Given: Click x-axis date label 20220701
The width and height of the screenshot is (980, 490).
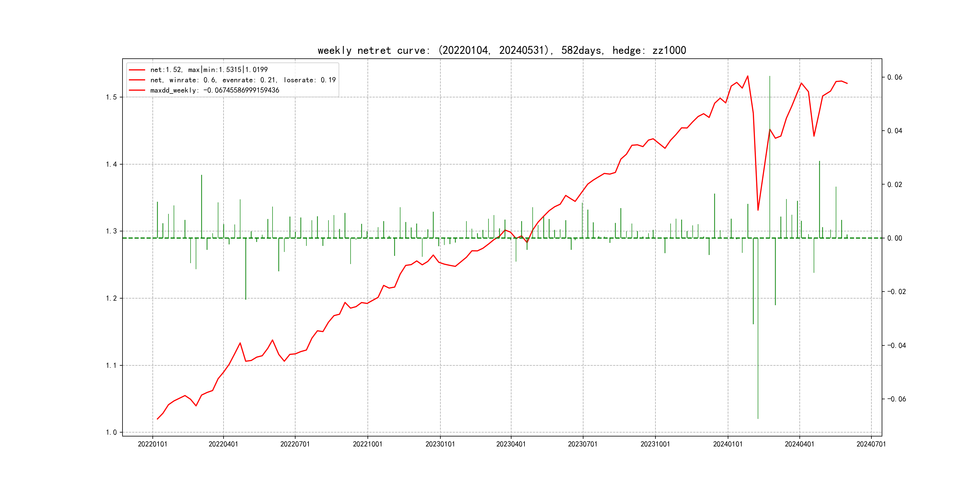Looking at the screenshot, I should 295,444.
